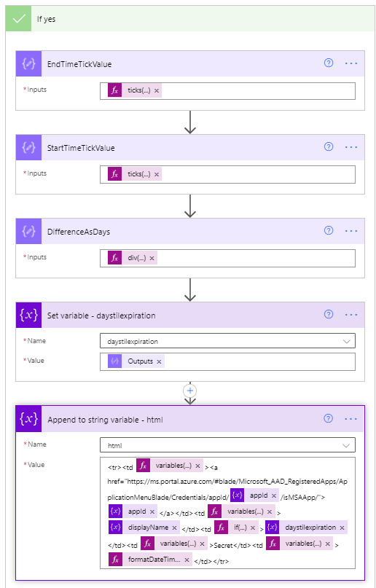Open more options for Append to string variable
Image resolution: width=376 pixels, height=588 pixels.
[x=351, y=419]
